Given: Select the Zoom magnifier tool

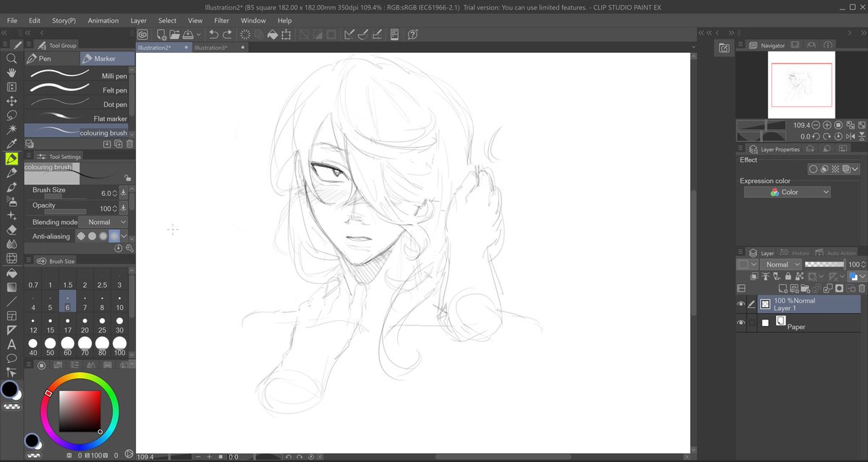Looking at the screenshot, I should [11, 58].
